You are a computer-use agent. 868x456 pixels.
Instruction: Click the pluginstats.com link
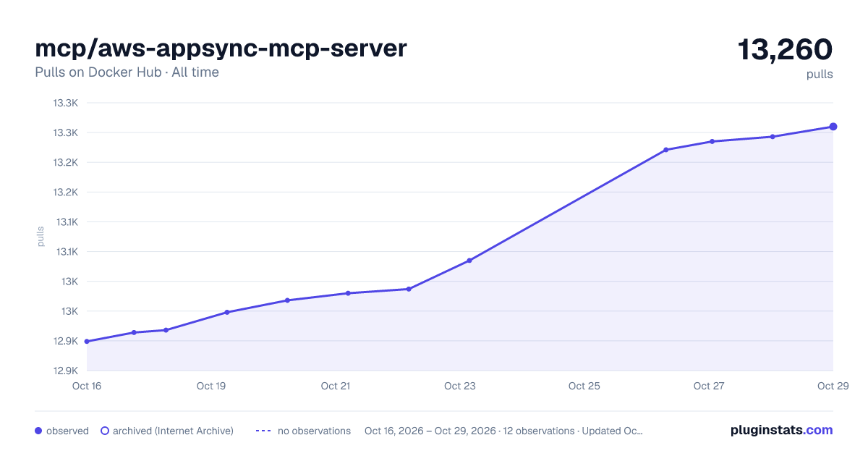tap(781, 430)
